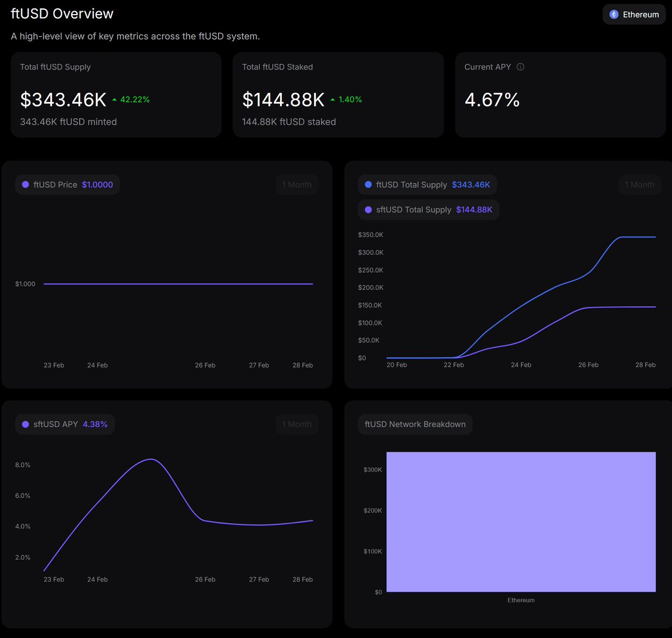Click the $350.0K axis label on supply chart
Viewport: 672px width, 638px height.
371,235
